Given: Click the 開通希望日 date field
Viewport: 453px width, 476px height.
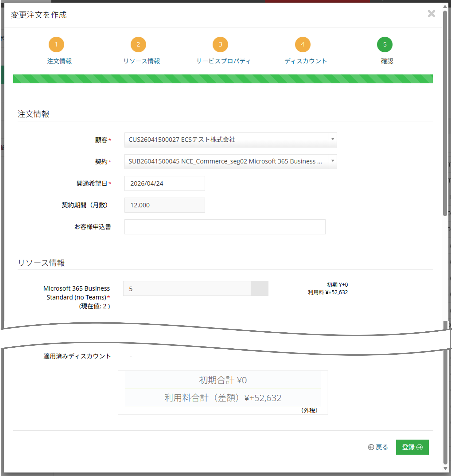Looking at the screenshot, I should click(165, 183).
